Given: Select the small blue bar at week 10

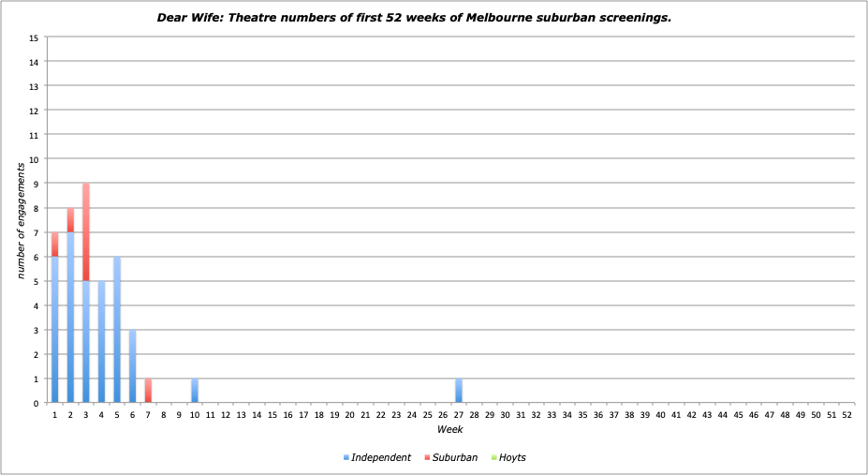Looking at the screenshot, I should pyautogui.click(x=195, y=391).
